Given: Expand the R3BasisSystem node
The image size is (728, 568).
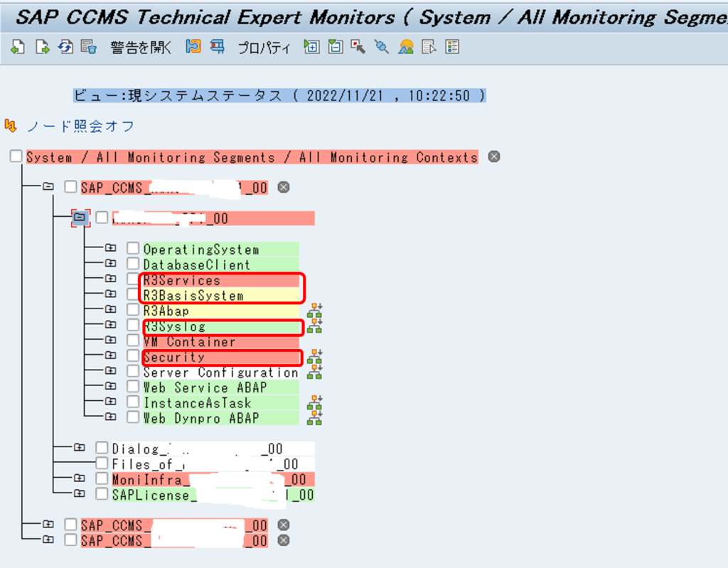Looking at the screenshot, I should [x=110, y=294].
